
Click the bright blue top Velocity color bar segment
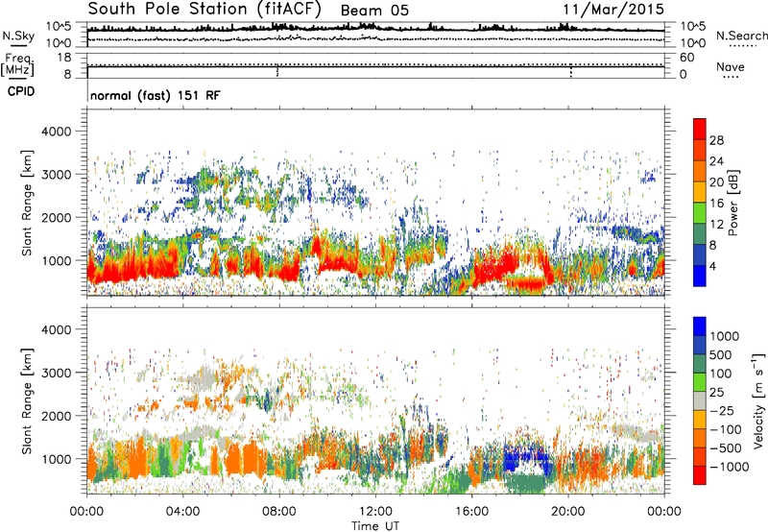pyautogui.click(x=700, y=326)
